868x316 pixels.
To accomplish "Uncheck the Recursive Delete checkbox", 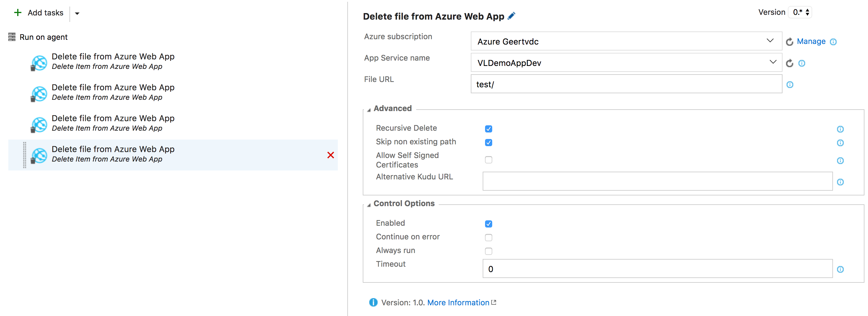I will point(488,129).
